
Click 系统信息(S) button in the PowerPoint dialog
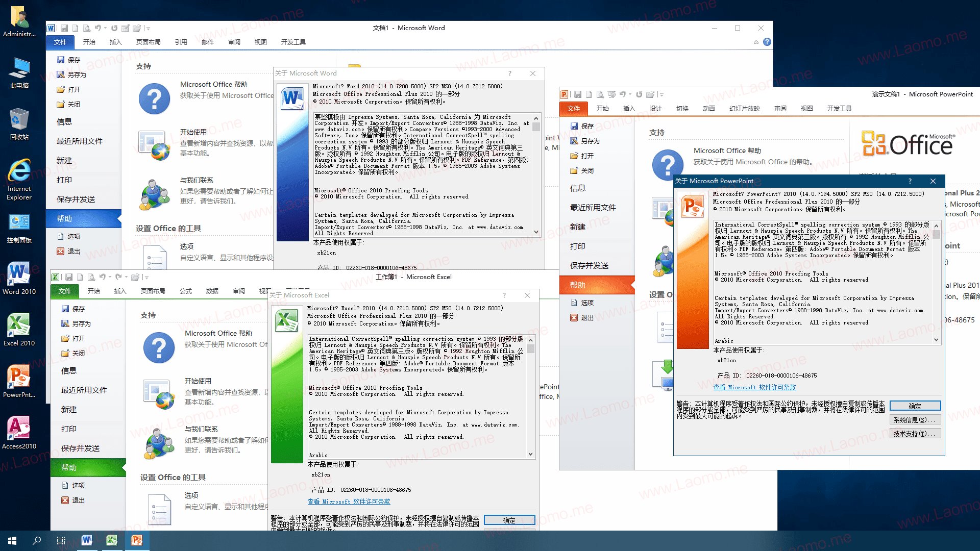915,420
